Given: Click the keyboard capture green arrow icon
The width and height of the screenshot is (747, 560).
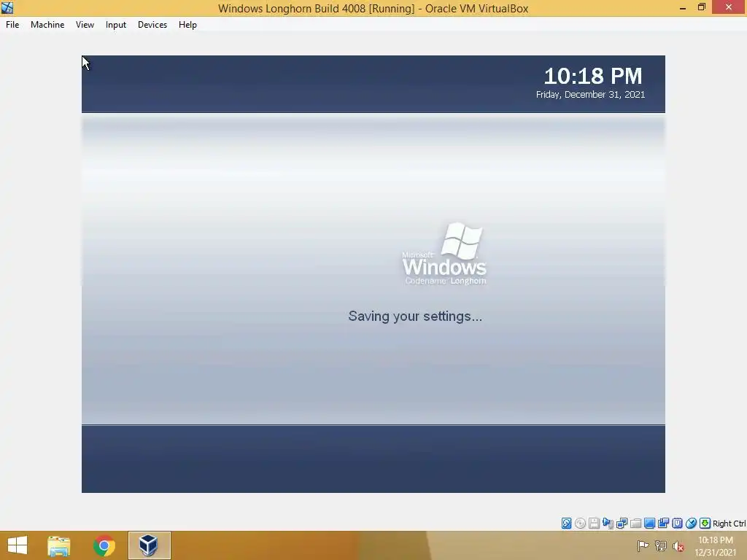Looking at the screenshot, I should coord(705,524).
